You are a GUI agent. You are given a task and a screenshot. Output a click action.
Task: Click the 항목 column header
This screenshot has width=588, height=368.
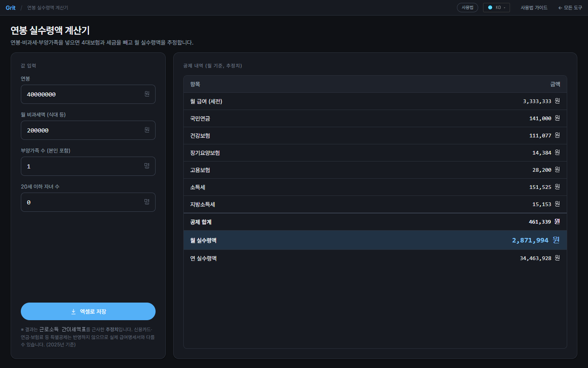tap(195, 84)
